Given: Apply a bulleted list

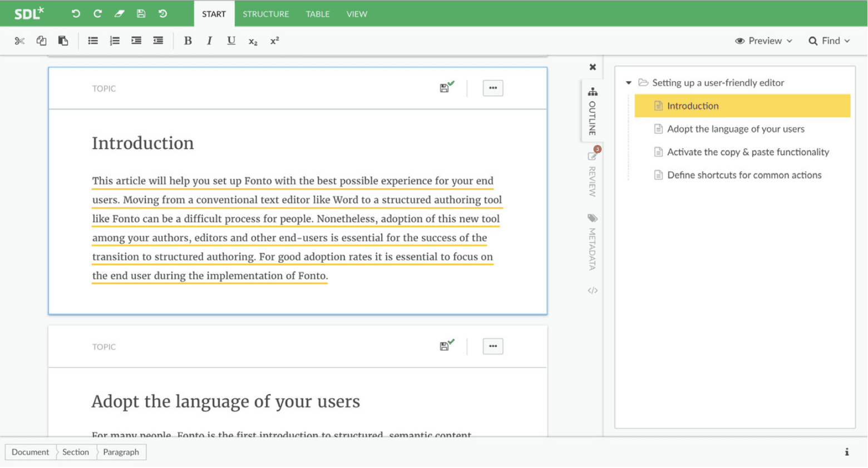Looking at the screenshot, I should coord(92,41).
